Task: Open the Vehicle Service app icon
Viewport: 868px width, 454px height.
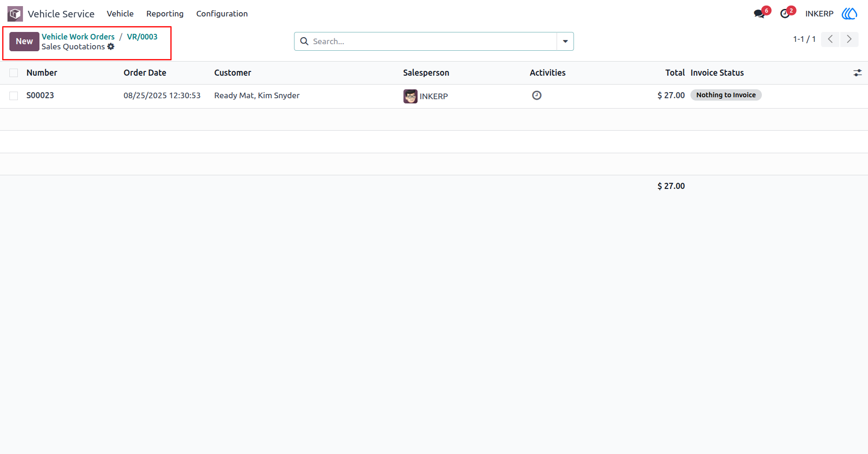Action: click(15, 14)
